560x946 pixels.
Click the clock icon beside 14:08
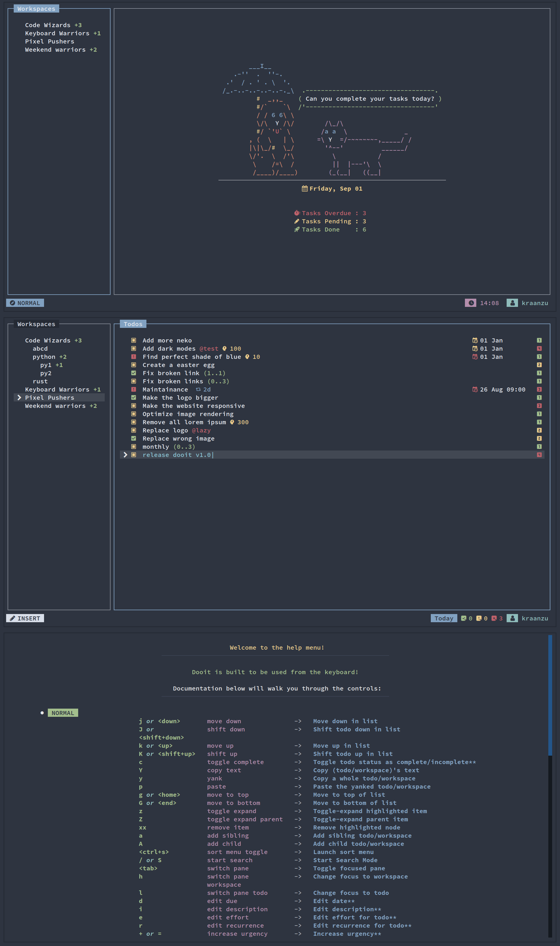(471, 303)
